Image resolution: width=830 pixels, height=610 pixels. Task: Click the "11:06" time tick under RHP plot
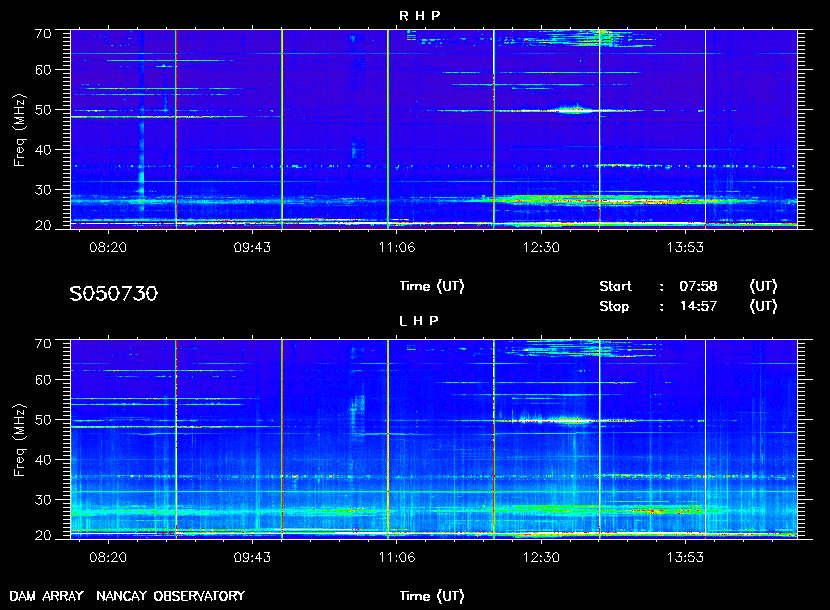[x=397, y=247]
